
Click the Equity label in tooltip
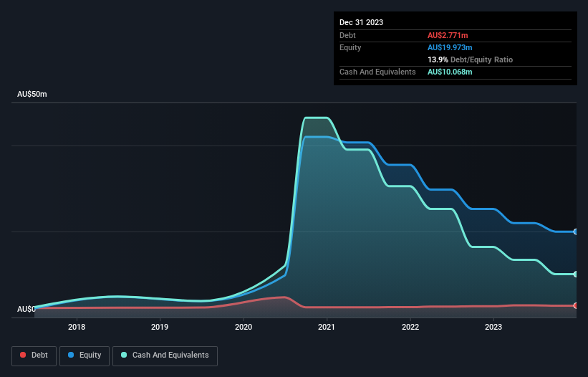click(350, 47)
